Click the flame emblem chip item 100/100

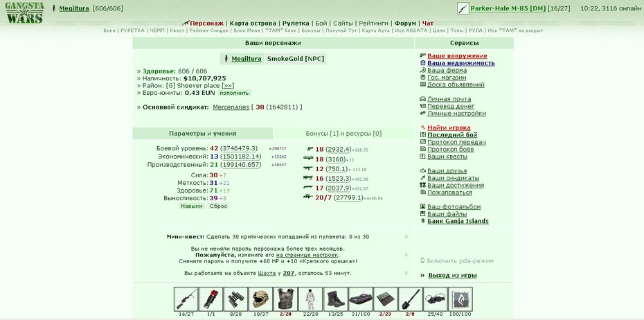(x=460, y=299)
